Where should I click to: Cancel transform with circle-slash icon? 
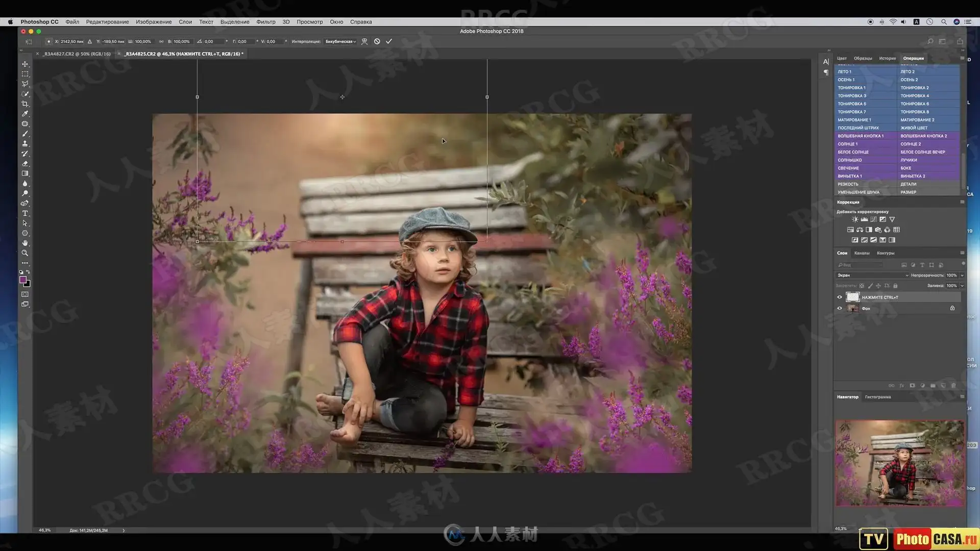pyautogui.click(x=377, y=41)
